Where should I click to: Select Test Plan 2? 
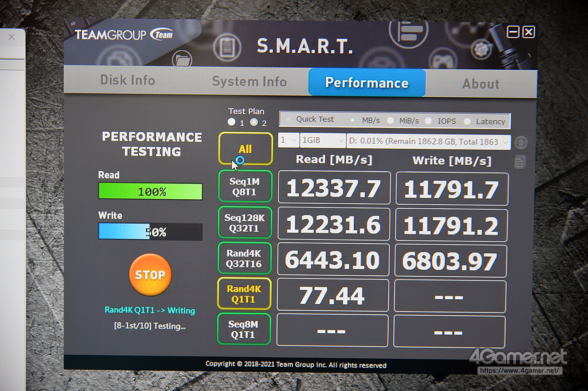pyautogui.click(x=254, y=123)
